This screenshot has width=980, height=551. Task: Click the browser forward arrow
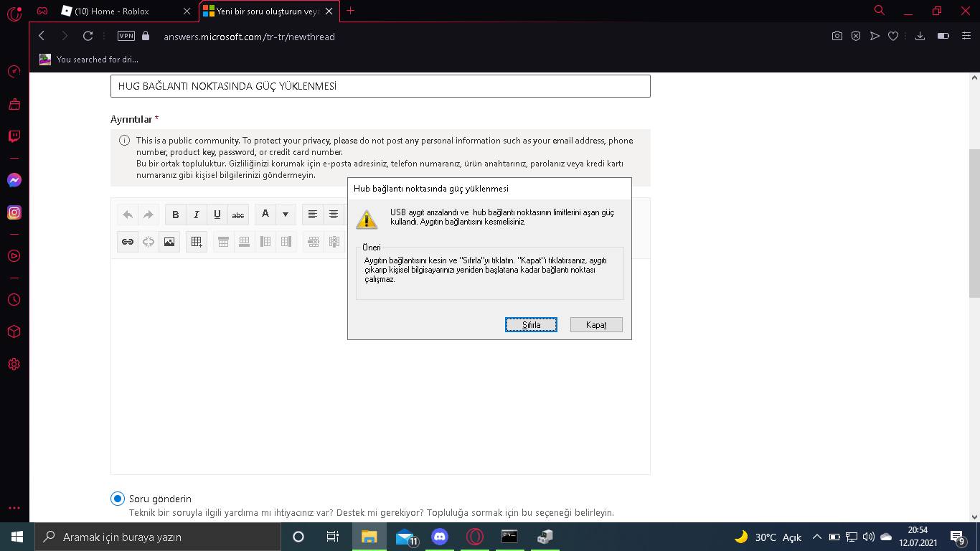click(65, 36)
